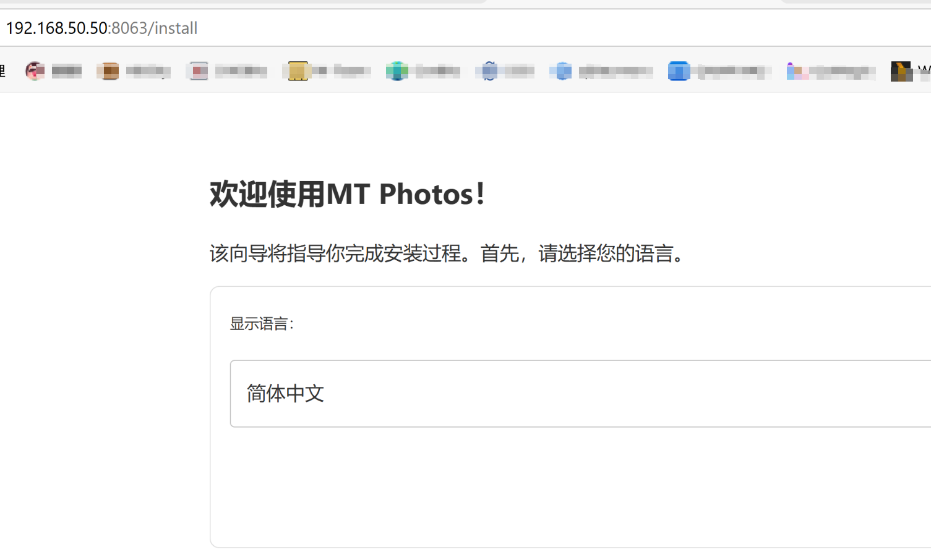The height and width of the screenshot is (560, 931).
Task: Click the green-teal globe bookmark icon
Action: click(397, 71)
